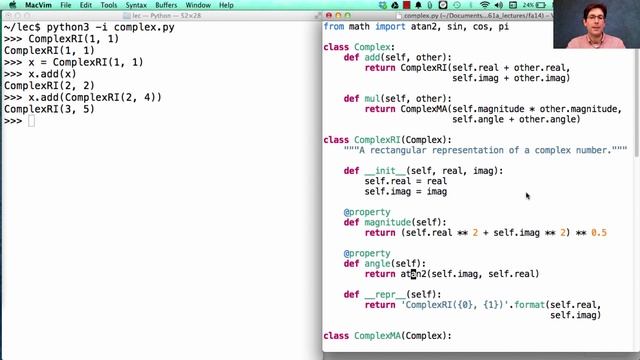Click the terminal window folder proxy icon
This screenshot has height=360, width=640.
point(127,16)
